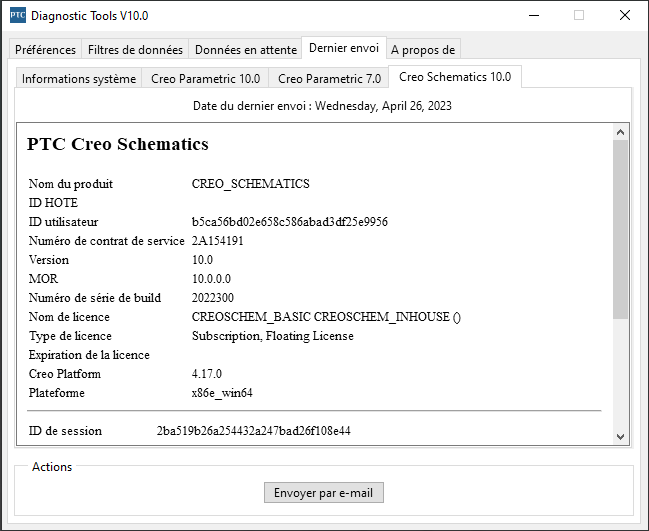Image resolution: width=649 pixels, height=531 pixels.
Task: Select the Creo Schematics 10.0 sub-tab
Action: [455, 77]
